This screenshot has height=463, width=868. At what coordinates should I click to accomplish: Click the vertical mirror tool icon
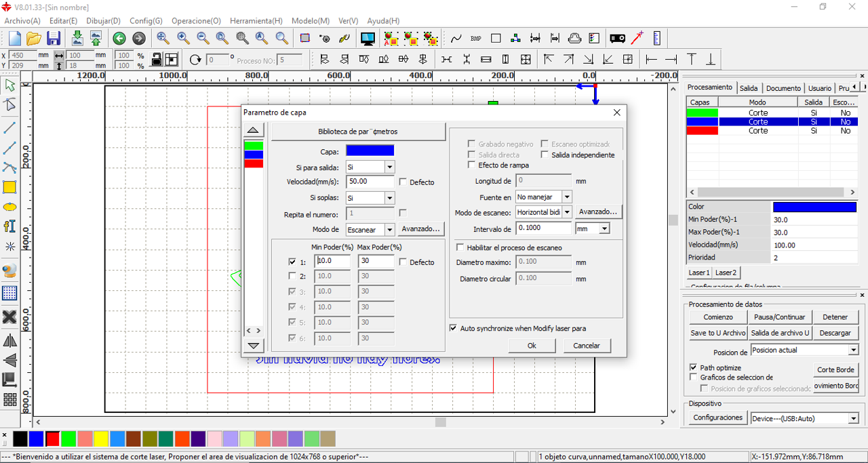pos(9,360)
